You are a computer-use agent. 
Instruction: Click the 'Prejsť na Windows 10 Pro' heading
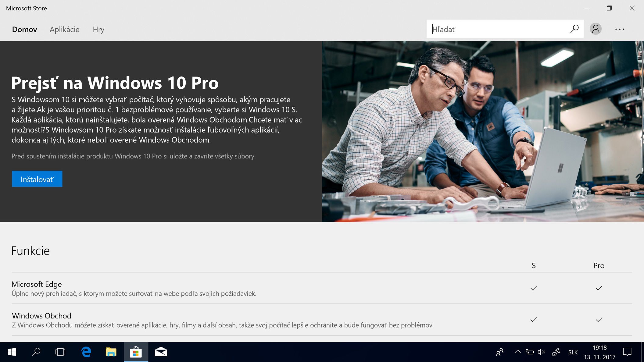(x=115, y=83)
